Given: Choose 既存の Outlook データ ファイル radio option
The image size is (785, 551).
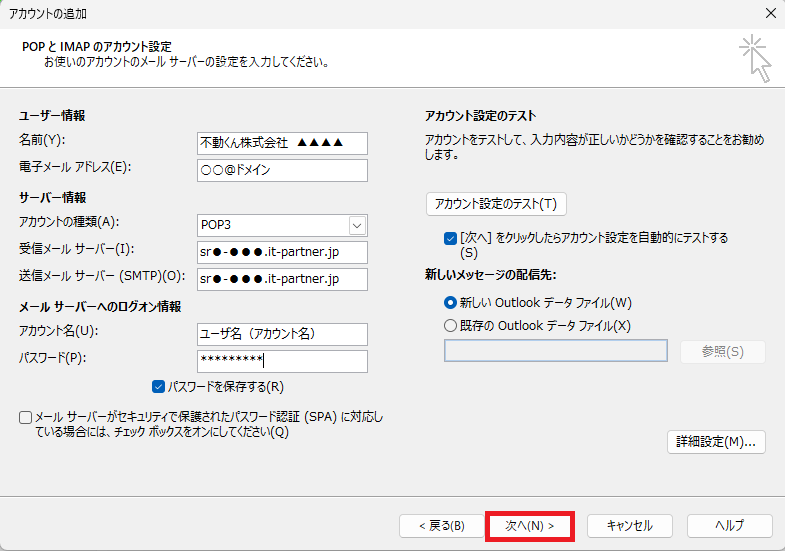Looking at the screenshot, I should pyautogui.click(x=450, y=325).
